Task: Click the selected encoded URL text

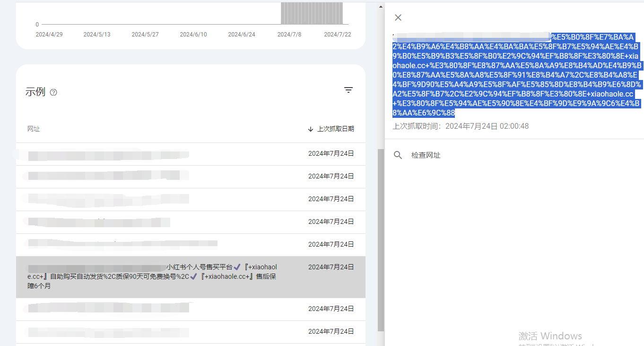Action: [517, 75]
